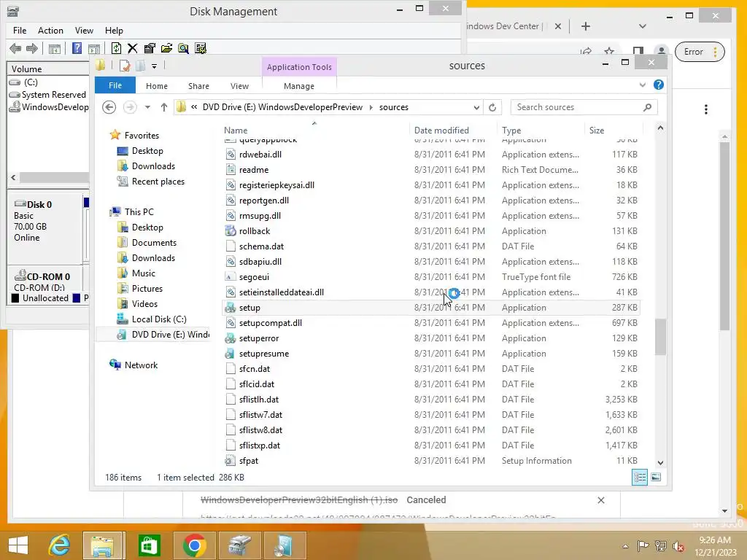Expand address bar previous locations dropdown

476,107
